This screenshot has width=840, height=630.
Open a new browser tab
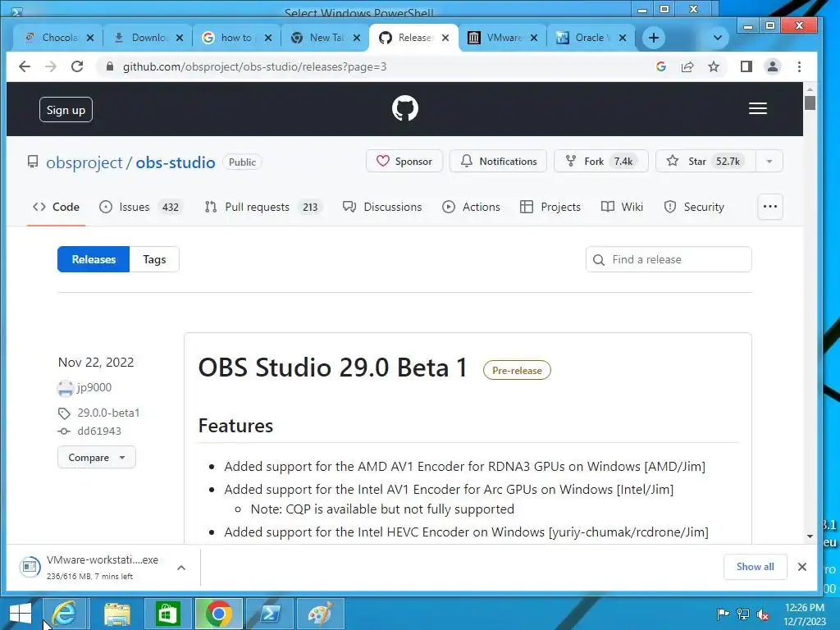click(654, 38)
